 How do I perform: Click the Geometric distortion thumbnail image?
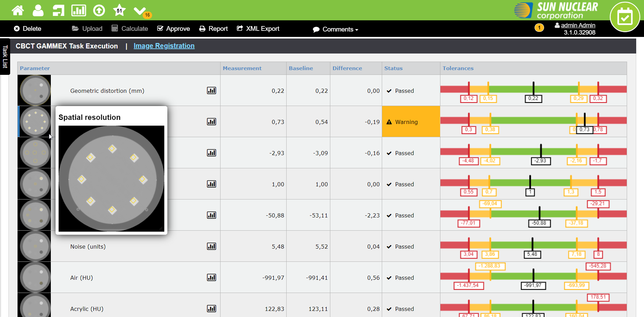coord(35,90)
